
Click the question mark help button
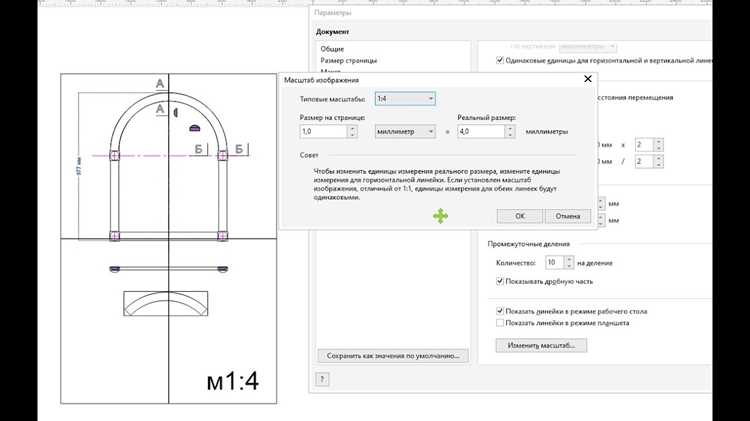[322, 379]
